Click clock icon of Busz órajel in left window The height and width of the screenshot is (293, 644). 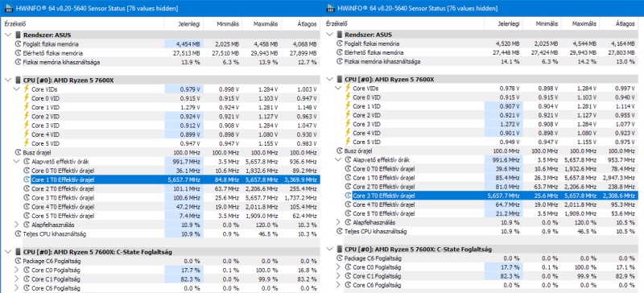click(x=18, y=152)
